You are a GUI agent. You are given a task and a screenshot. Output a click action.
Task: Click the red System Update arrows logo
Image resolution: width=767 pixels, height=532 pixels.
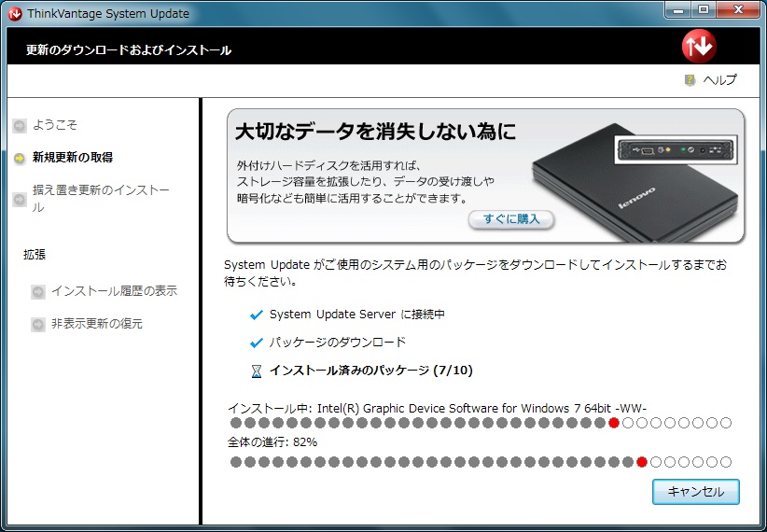(x=699, y=46)
